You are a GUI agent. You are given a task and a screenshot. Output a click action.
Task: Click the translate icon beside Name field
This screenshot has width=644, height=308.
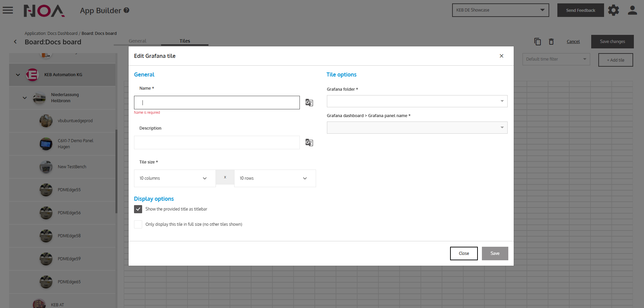tap(309, 103)
